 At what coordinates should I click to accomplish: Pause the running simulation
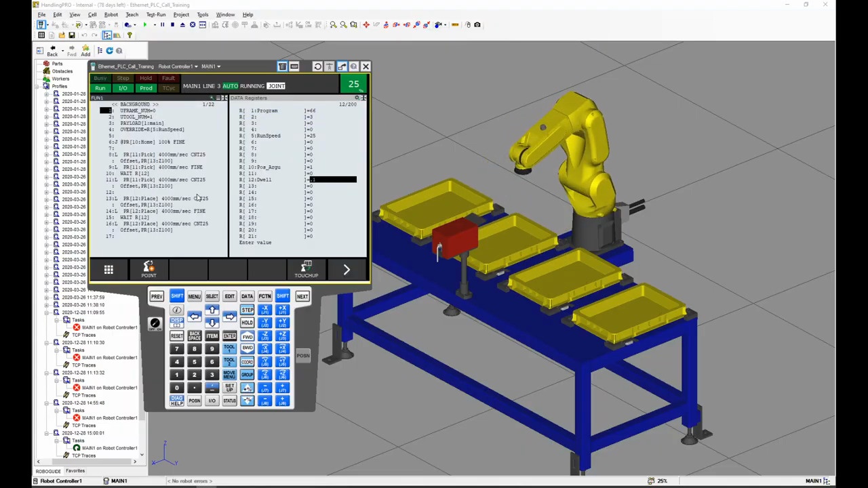(162, 25)
